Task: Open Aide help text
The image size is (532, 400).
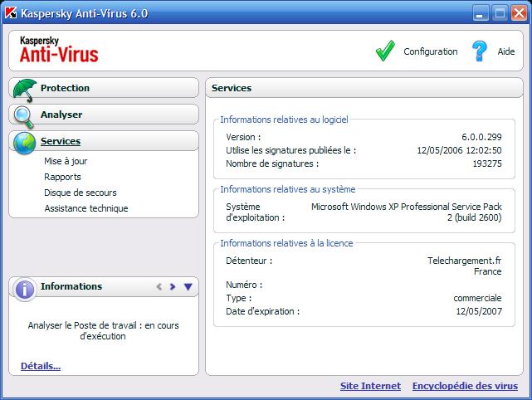Action: (506, 51)
